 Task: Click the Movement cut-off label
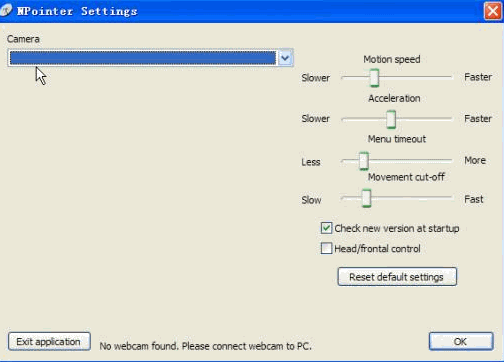(406, 177)
